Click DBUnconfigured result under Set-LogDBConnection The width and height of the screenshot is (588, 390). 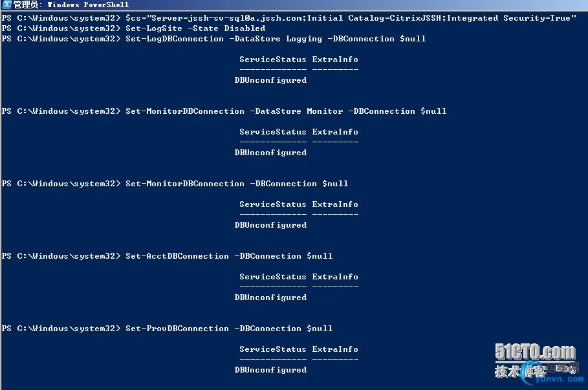coord(270,80)
